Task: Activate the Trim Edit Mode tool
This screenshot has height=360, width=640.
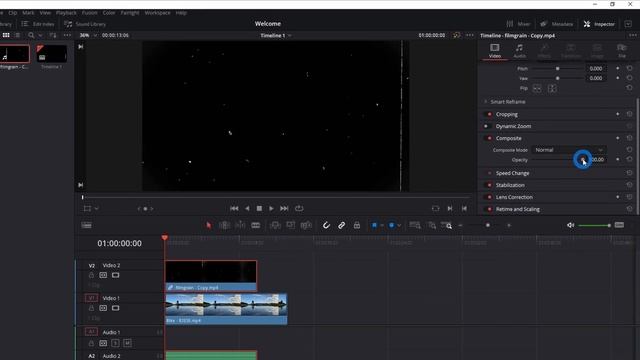Action: (224, 225)
